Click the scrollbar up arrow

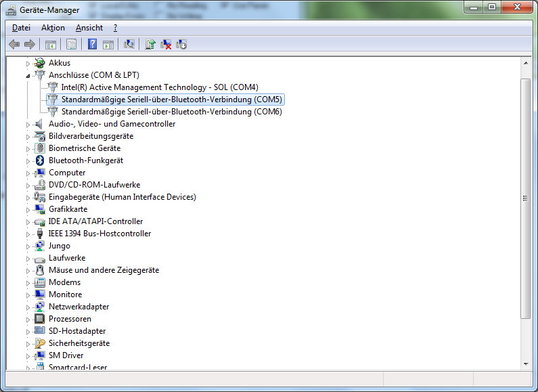point(526,63)
